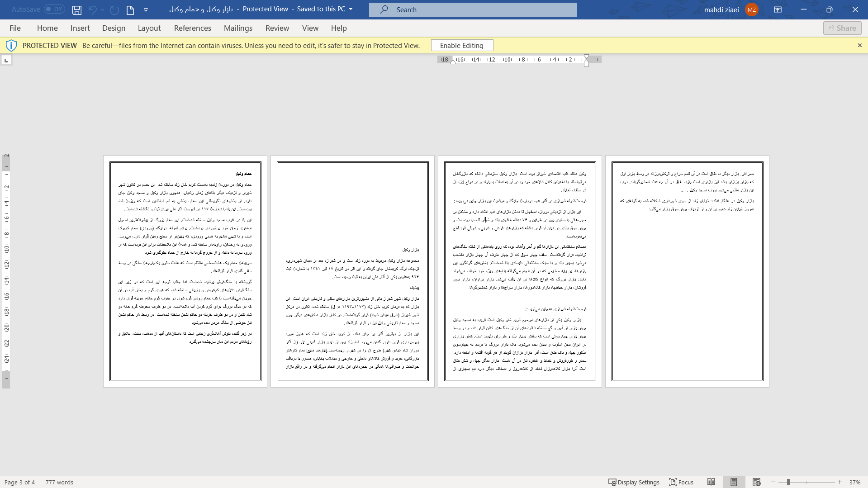Click the Enable Editing button
868x488 pixels.
tap(462, 45)
